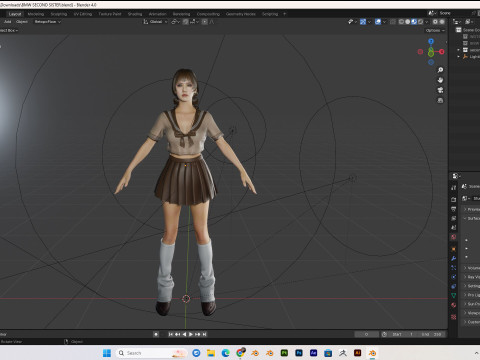The image size is (480, 360).
Task: Toggle viewport gizmos visibility
Action: (x=363, y=22)
